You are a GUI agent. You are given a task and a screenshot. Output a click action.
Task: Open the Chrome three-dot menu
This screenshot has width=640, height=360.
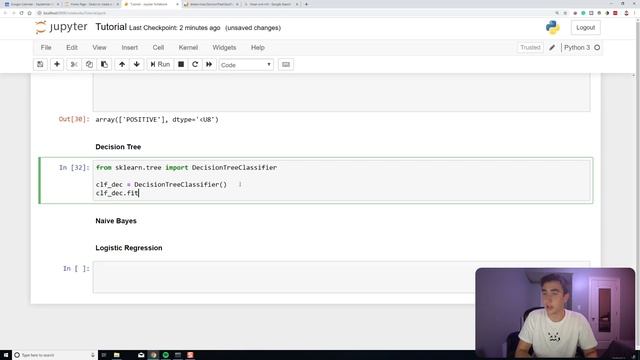point(635,13)
